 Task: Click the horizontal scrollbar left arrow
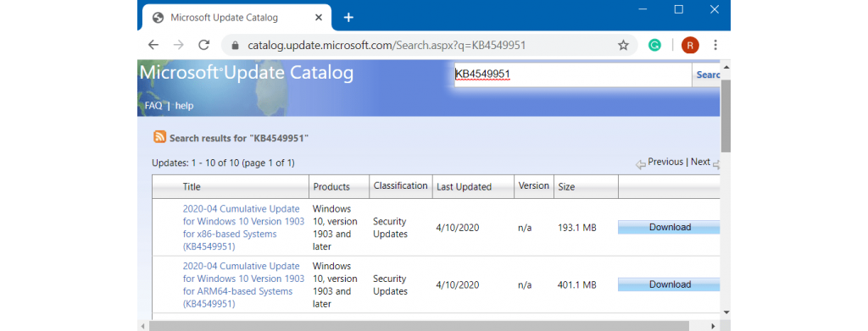tap(143, 326)
